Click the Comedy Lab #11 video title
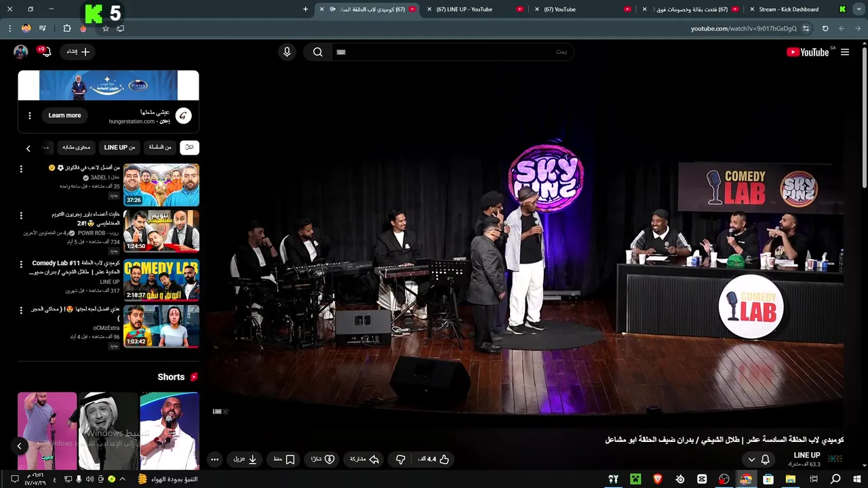 (75, 267)
